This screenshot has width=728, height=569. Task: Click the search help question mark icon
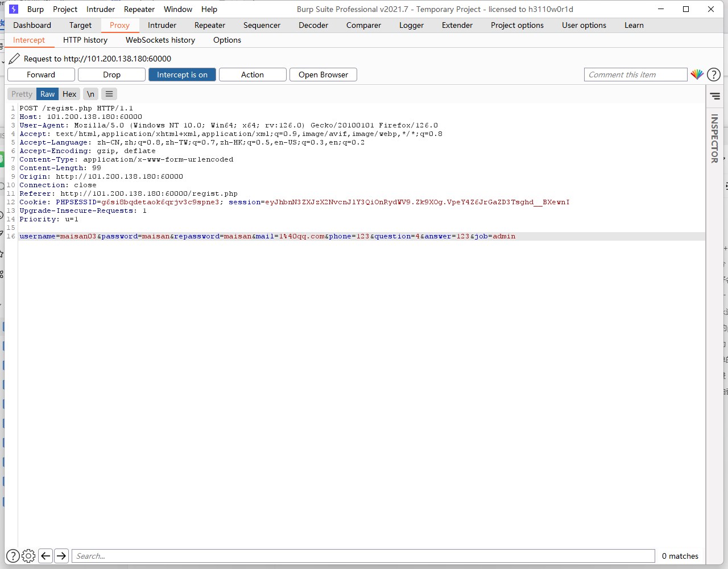pyautogui.click(x=13, y=556)
